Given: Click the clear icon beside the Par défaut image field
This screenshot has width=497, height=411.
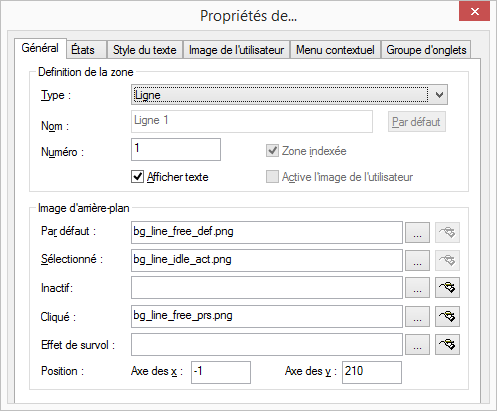Looking at the screenshot, I should [447, 232].
